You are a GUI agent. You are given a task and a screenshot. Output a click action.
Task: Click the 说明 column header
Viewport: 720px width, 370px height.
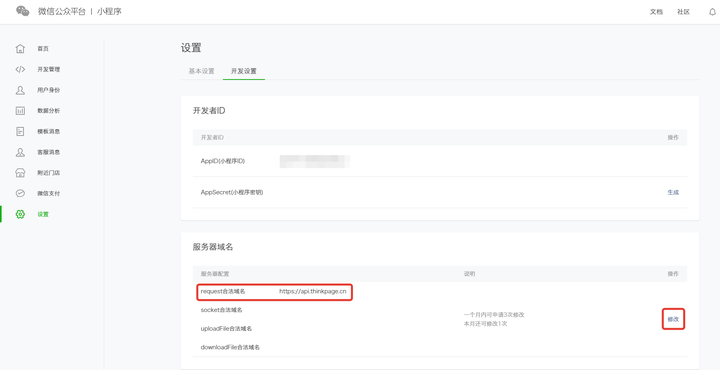click(469, 274)
